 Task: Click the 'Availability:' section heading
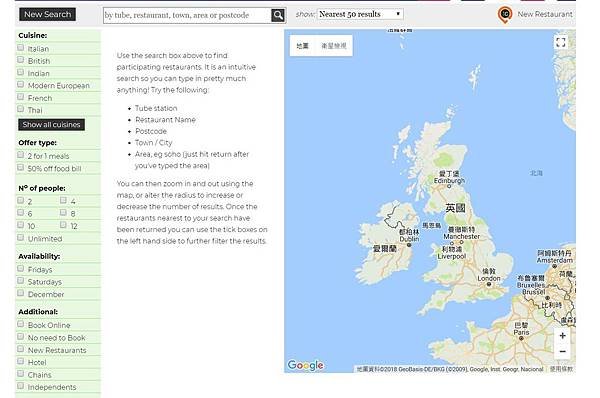(39, 256)
